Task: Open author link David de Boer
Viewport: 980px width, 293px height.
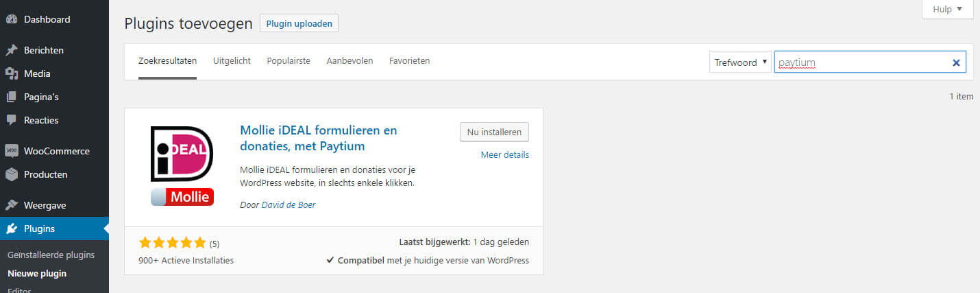Action: point(289,204)
